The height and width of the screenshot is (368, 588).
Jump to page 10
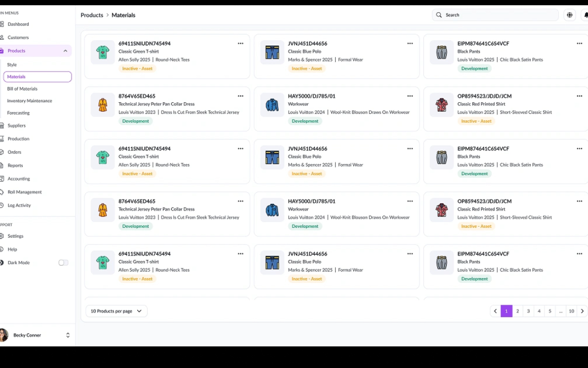coord(572,311)
